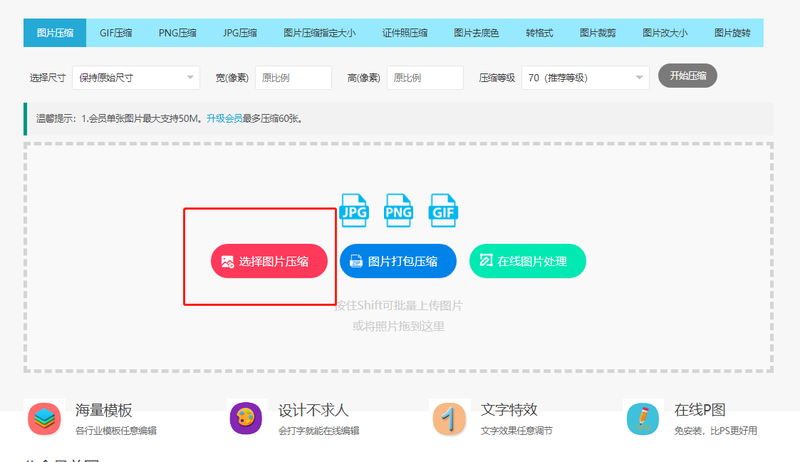This screenshot has height=462, width=800.
Task: Open the 图片去底色 tab
Action: 476,33
